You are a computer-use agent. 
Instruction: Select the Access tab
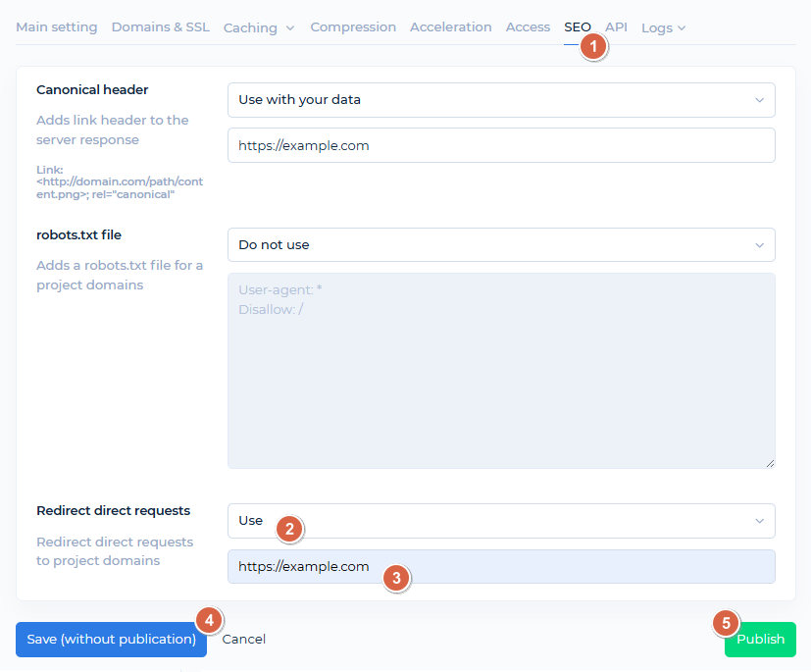[x=528, y=27]
